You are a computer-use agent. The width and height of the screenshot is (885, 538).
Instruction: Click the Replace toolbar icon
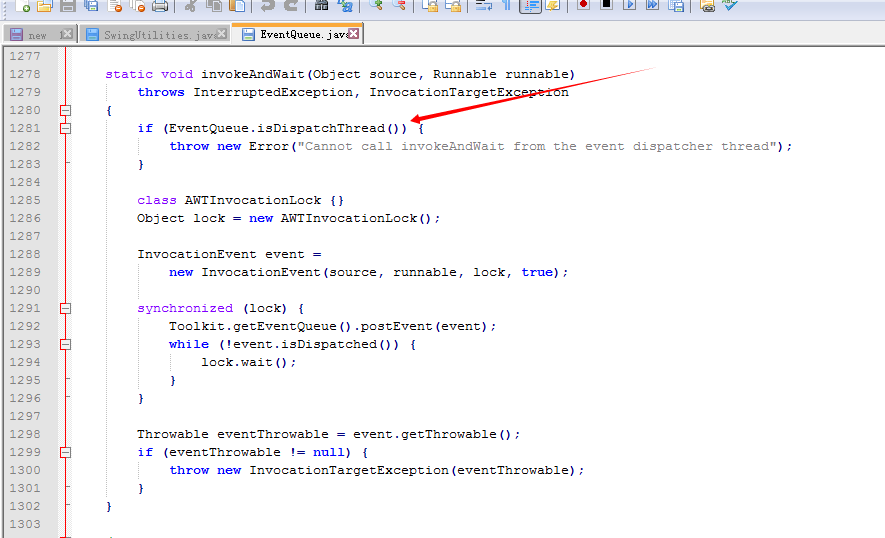(344, 6)
